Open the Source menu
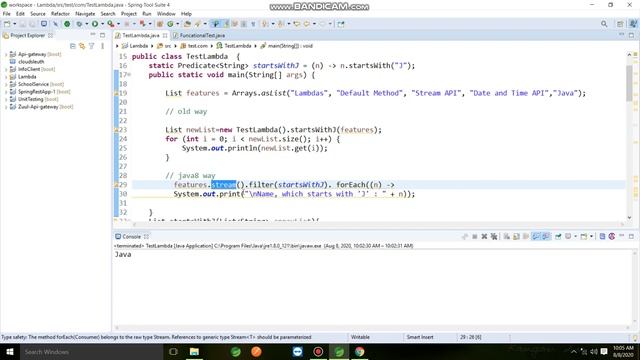640x360 pixels. [38, 14]
